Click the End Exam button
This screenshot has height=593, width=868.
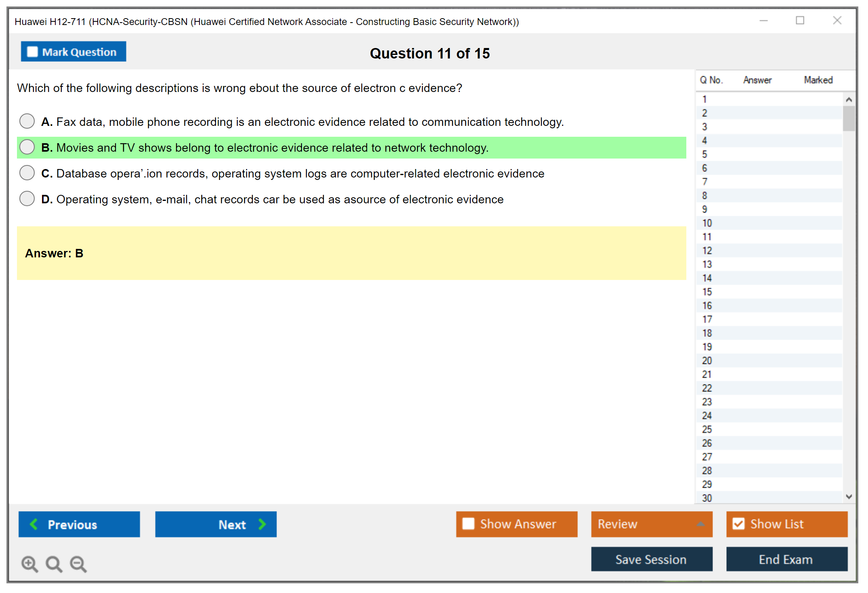tap(786, 559)
